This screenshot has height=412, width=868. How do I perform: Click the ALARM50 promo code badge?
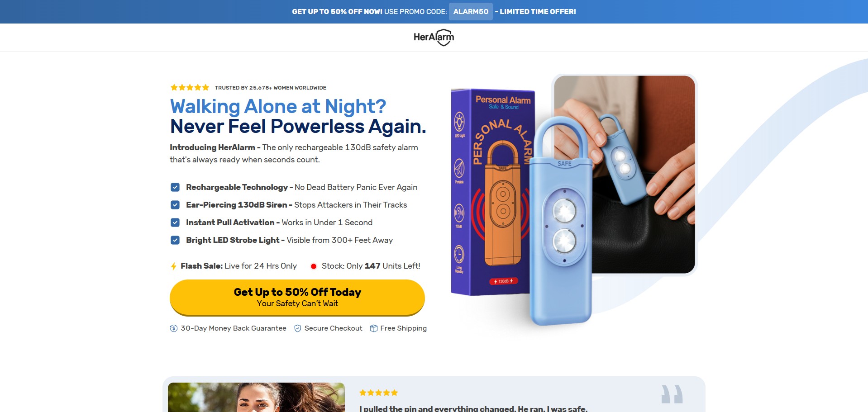point(471,12)
